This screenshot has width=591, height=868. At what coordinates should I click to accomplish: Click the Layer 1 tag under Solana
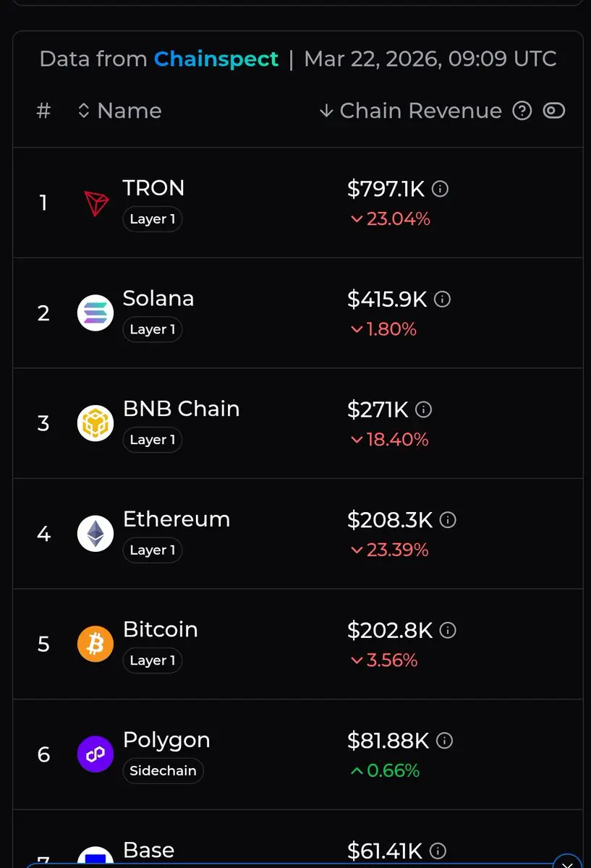tap(152, 330)
